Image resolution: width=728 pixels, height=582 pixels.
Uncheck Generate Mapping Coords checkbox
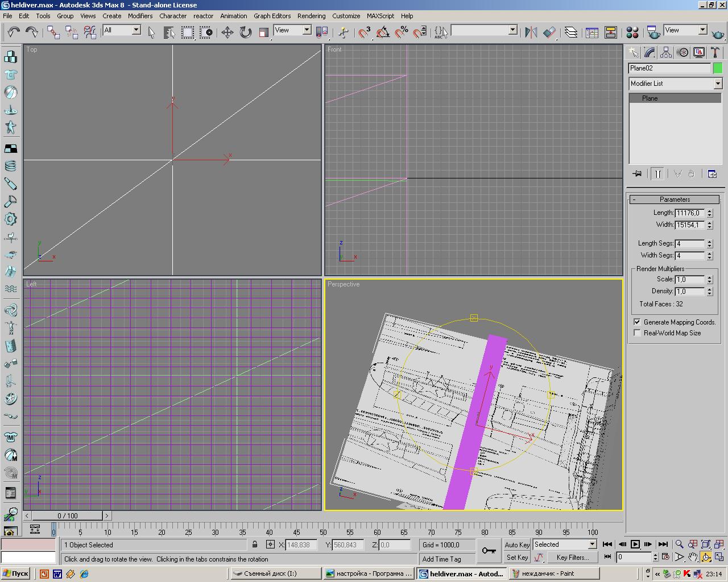click(637, 322)
